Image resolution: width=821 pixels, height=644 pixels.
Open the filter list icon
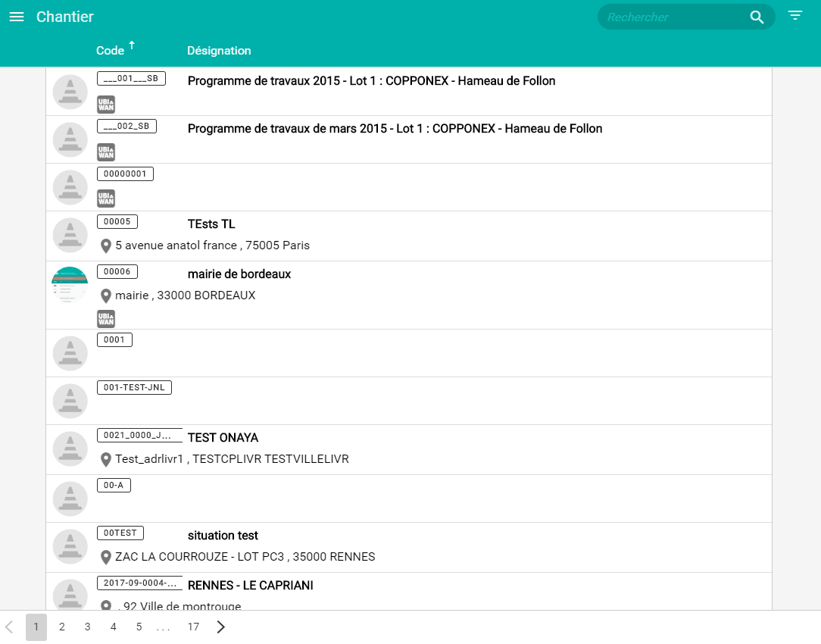point(795,16)
